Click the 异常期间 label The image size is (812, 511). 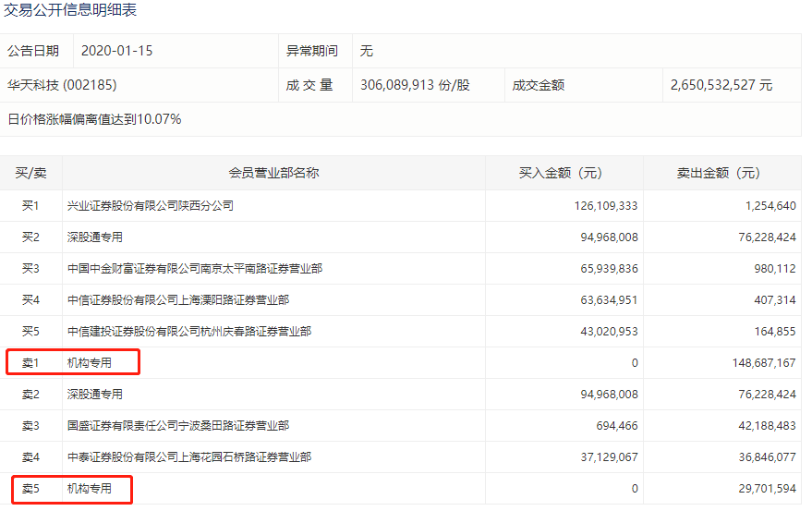[x=311, y=51]
